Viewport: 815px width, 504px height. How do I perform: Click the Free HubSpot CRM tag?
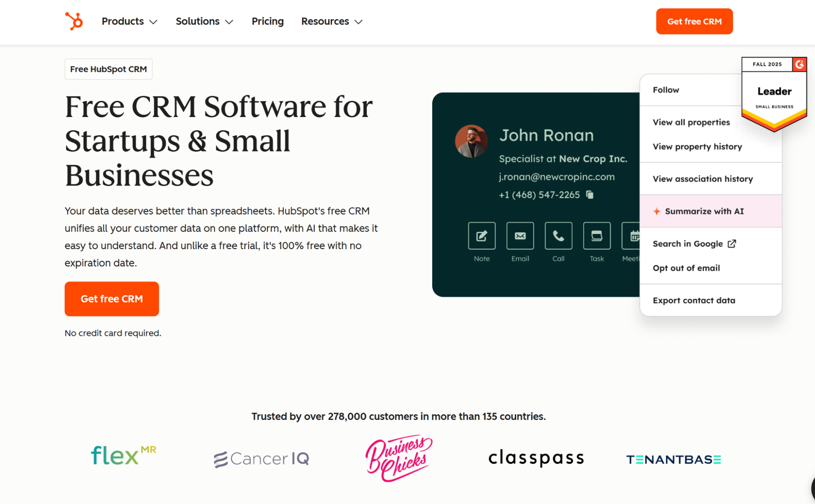[x=108, y=69]
